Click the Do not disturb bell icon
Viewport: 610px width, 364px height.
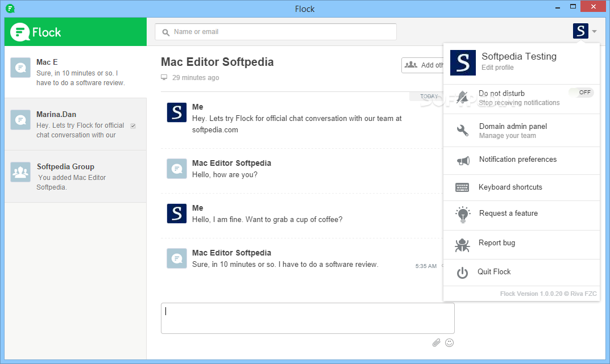coord(462,97)
